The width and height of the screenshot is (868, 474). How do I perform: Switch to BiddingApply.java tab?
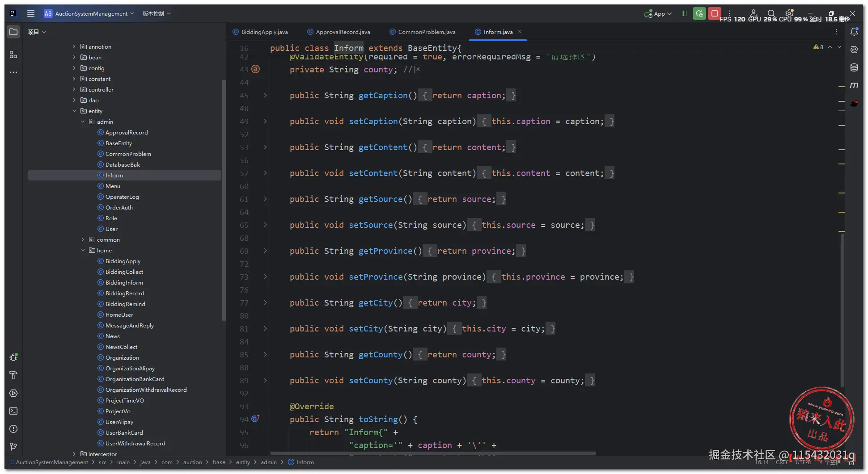tap(260, 32)
